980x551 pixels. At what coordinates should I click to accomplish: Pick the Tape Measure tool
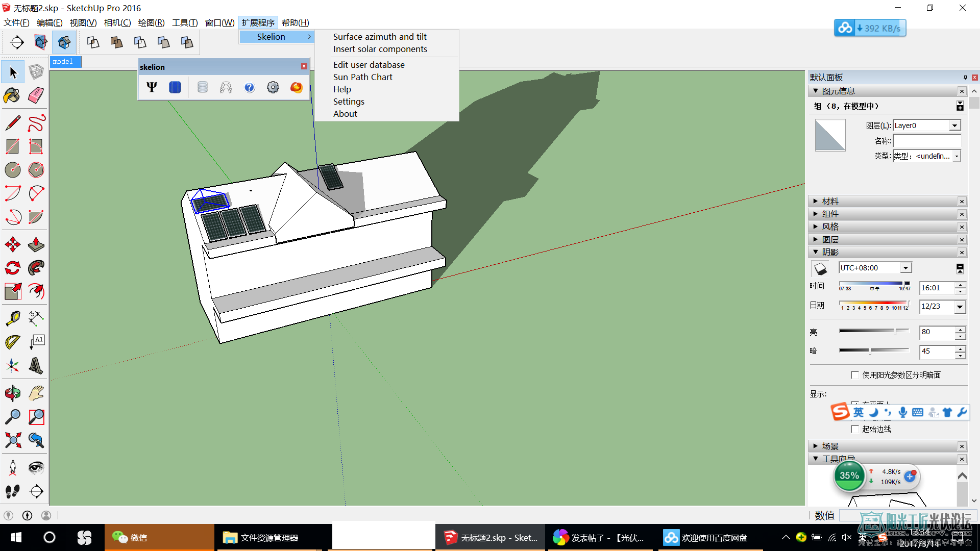[x=12, y=318]
